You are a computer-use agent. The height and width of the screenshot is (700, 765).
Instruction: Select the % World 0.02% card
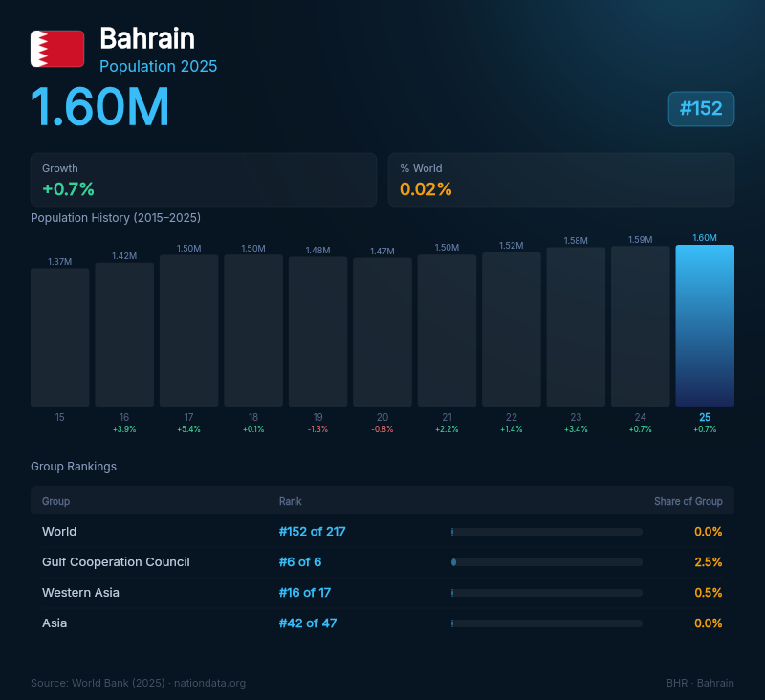pos(561,180)
